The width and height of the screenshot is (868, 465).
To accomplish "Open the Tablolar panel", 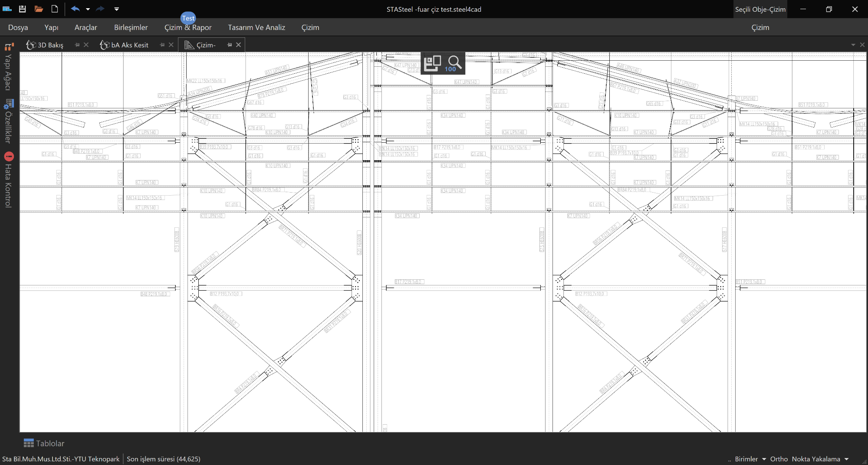I will point(44,443).
